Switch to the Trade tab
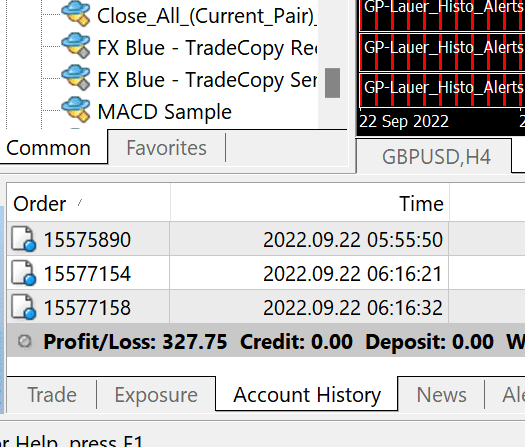Screen dimensions: 525x447 coord(52,394)
